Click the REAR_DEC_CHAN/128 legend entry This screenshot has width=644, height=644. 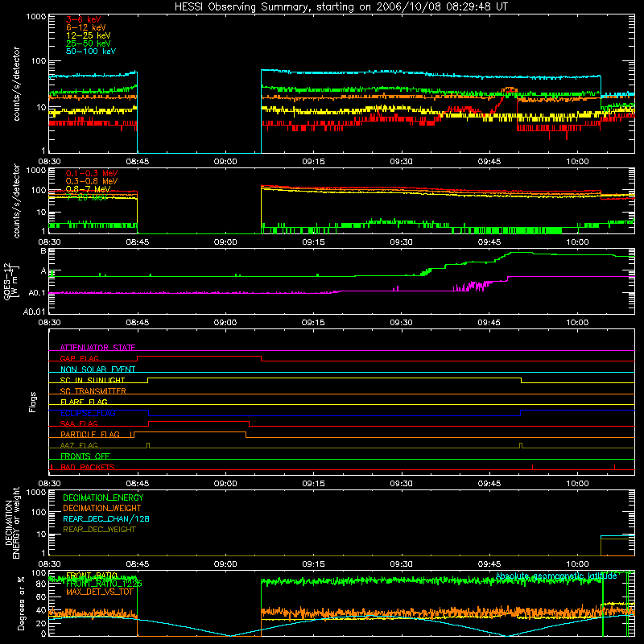click(x=106, y=519)
